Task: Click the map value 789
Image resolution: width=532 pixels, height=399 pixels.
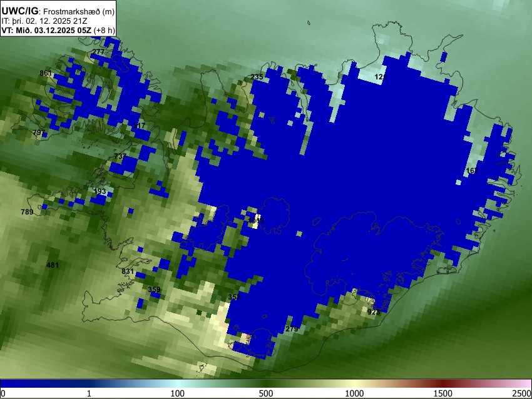Action: [x=27, y=212]
